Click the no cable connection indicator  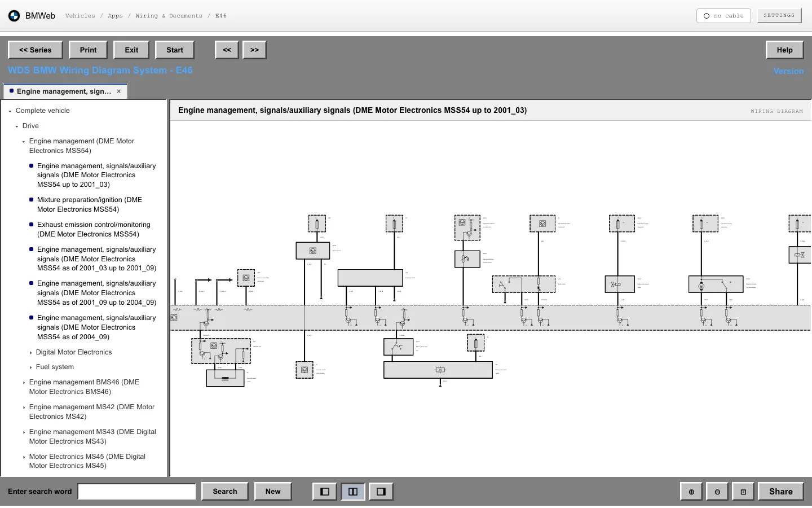click(723, 16)
